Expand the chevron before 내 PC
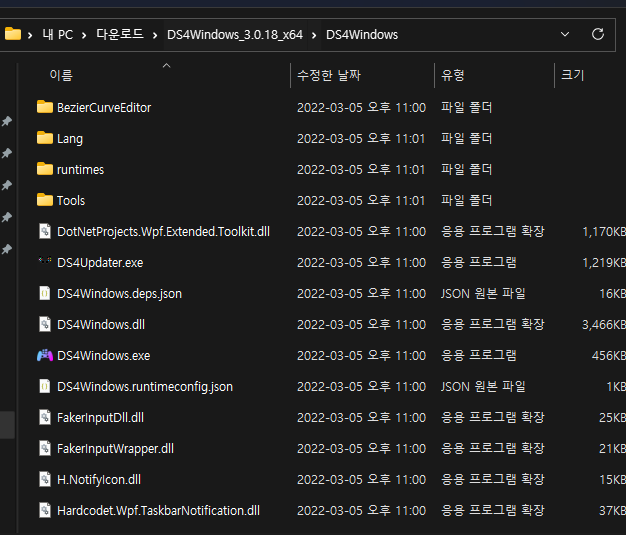The width and height of the screenshot is (626, 535). (30, 35)
